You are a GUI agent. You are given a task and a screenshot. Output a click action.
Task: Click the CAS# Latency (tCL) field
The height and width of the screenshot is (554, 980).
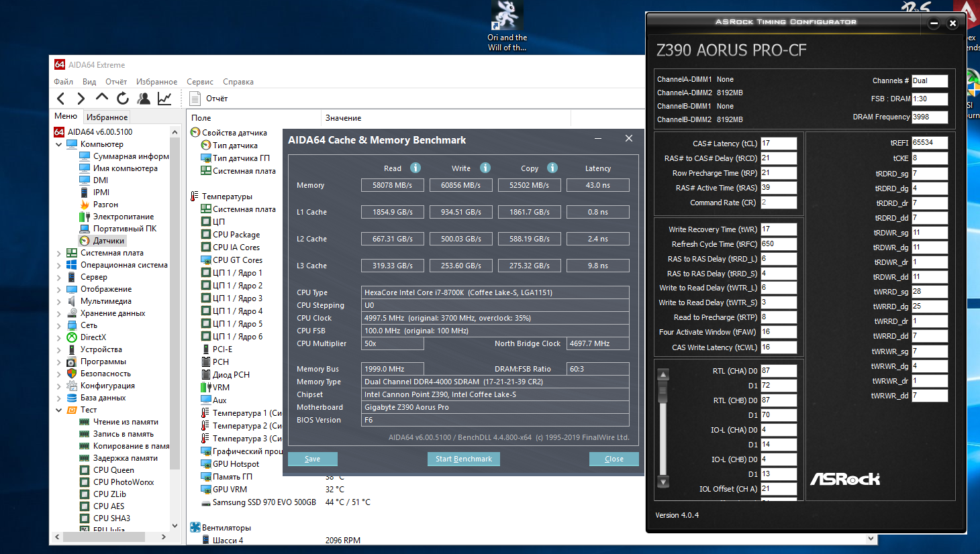[x=779, y=144]
